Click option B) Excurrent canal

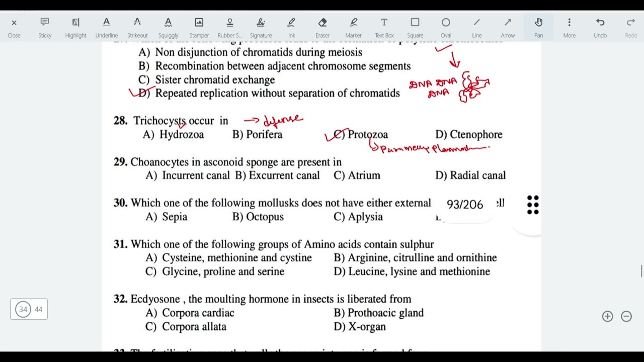[x=277, y=175]
